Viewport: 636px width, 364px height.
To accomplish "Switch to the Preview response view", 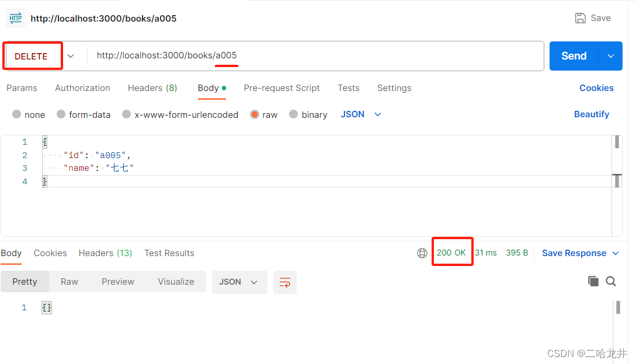I will [x=117, y=281].
